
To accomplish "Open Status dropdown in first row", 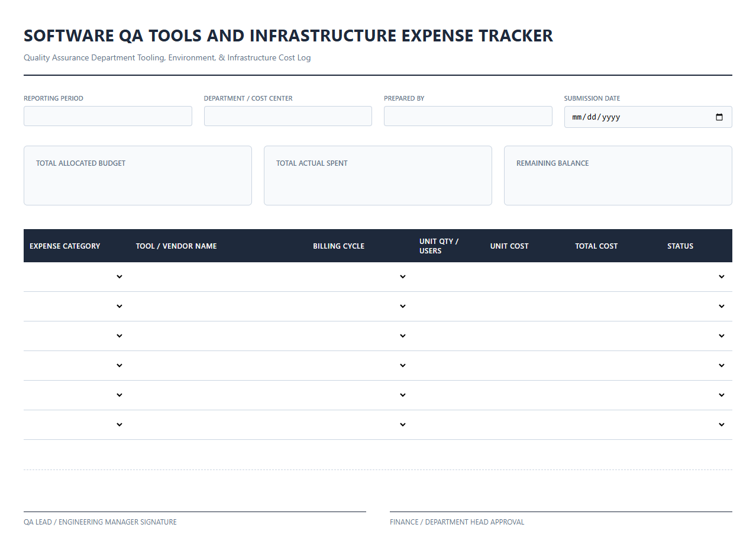I will click(697, 276).
